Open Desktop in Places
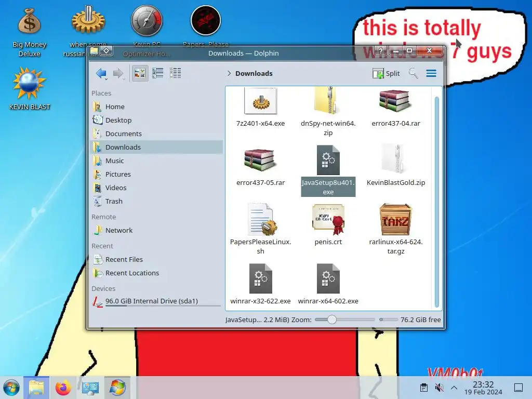 point(157,120)
